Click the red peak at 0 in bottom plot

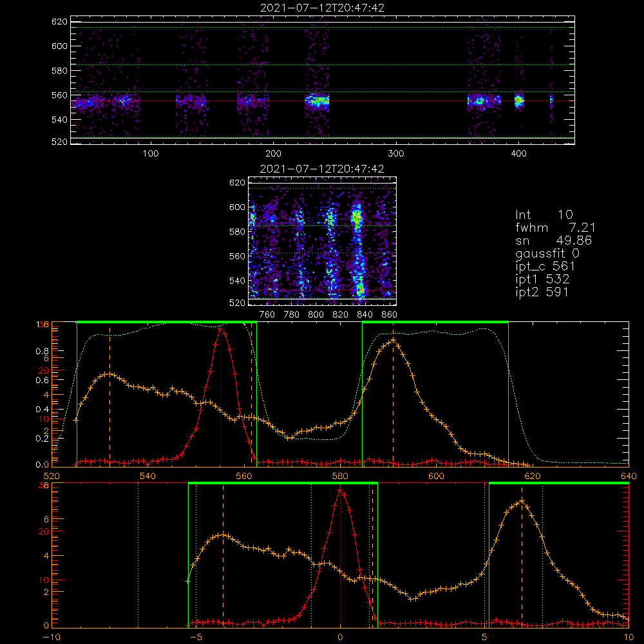339,489
